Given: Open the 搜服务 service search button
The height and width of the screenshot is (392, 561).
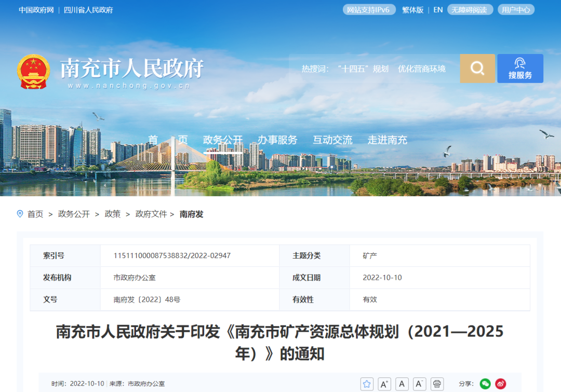Looking at the screenshot, I should [x=520, y=69].
